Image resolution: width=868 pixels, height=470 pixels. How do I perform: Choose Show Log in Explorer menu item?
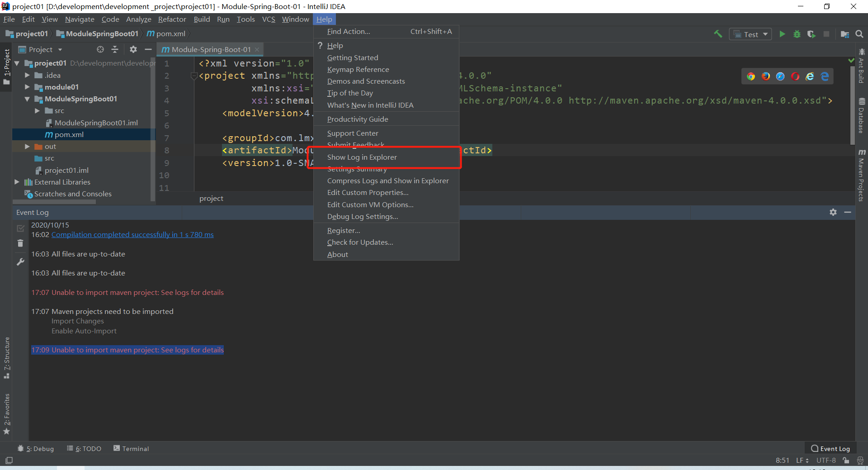tap(387, 157)
